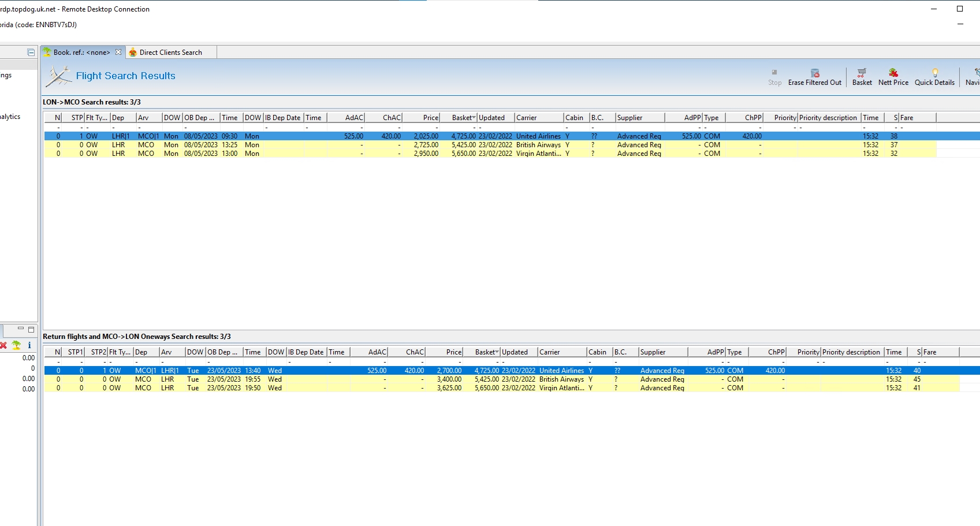Click the Flight Search Results heading
The height and width of the screenshot is (526, 980).
[125, 76]
